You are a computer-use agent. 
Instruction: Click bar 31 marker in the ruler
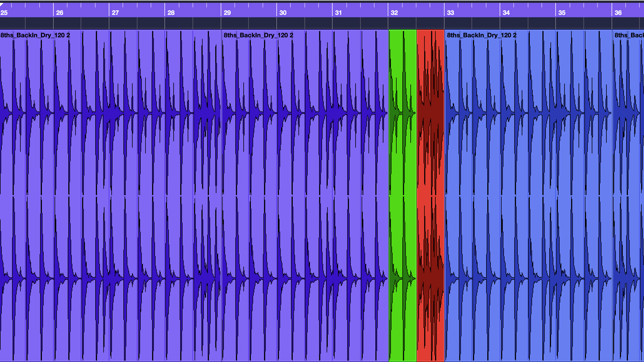[x=338, y=13]
